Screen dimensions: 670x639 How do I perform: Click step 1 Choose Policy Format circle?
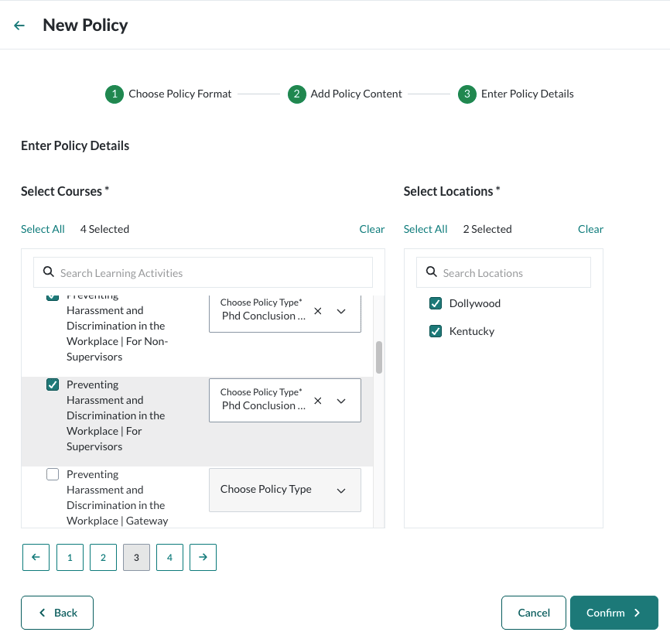(114, 94)
